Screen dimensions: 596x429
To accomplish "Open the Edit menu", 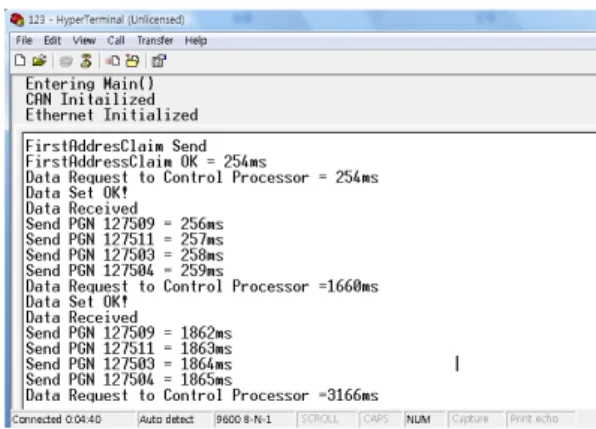I will (x=52, y=40).
